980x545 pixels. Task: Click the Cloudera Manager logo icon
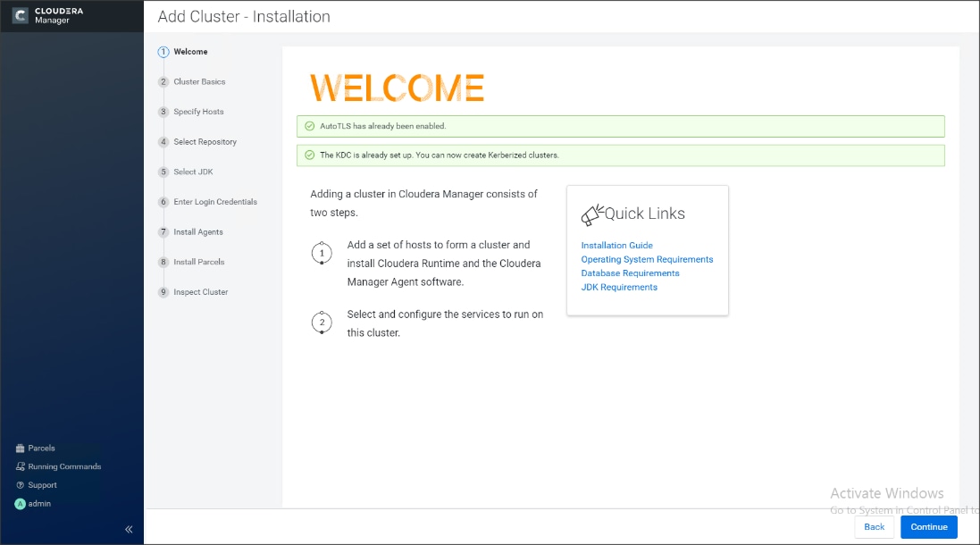(x=20, y=15)
